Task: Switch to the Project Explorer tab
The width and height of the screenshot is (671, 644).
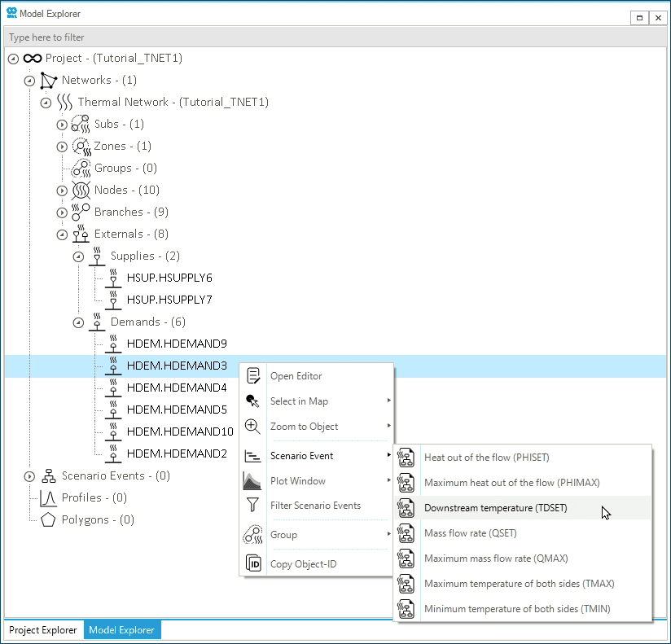Action: [43, 630]
